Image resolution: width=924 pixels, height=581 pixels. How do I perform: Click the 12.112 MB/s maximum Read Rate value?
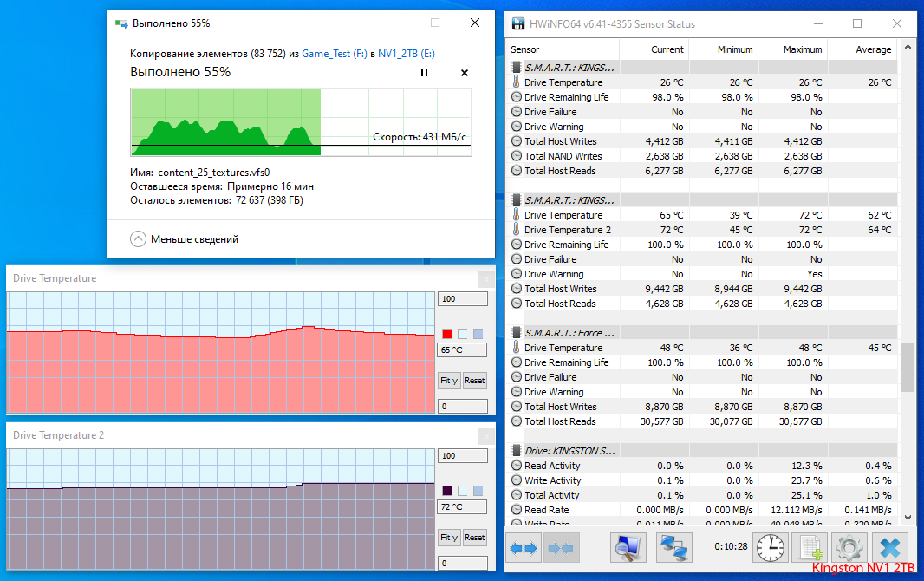pos(796,510)
